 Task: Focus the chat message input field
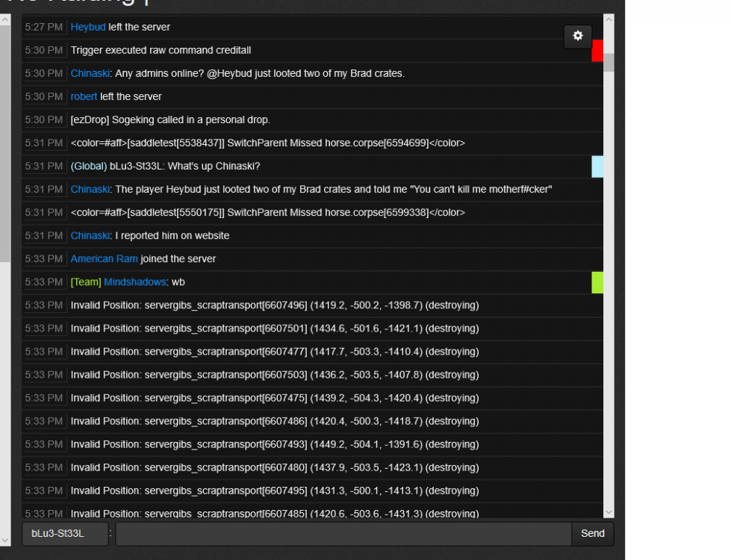click(x=343, y=534)
